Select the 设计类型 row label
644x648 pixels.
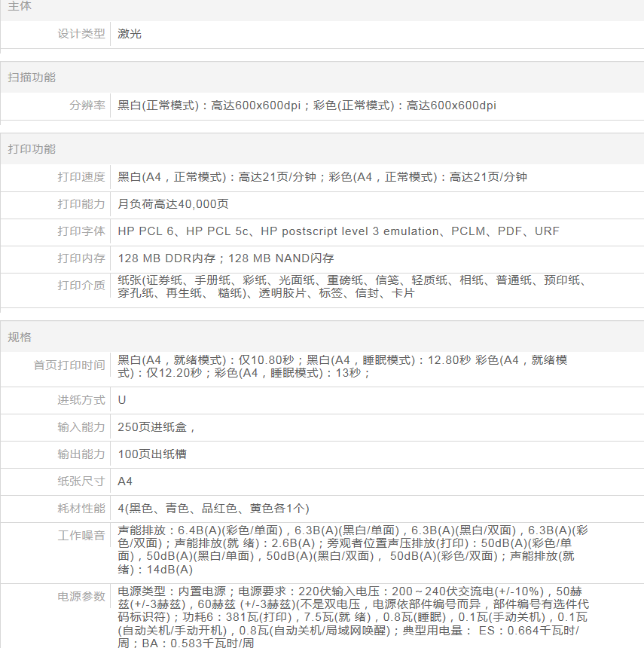click(x=81, y=34)
